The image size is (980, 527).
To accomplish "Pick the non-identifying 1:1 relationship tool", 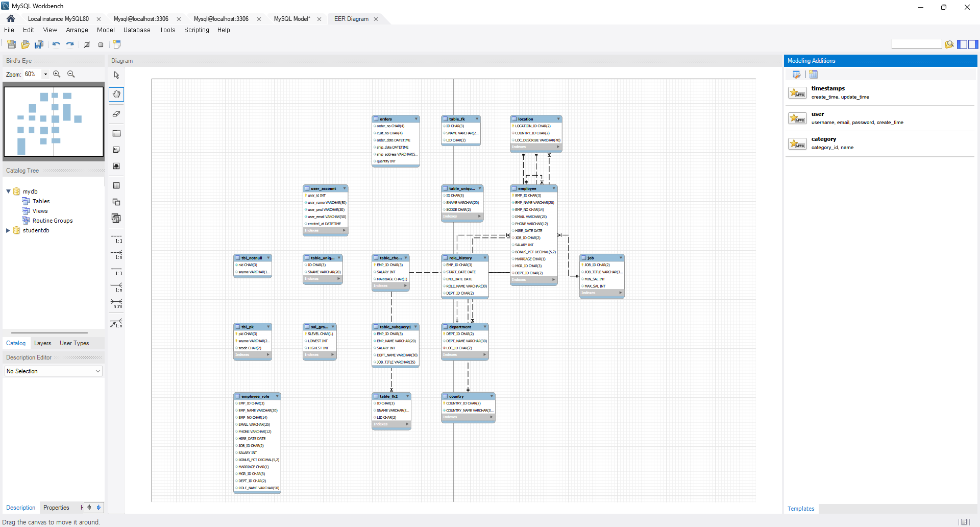I will click(x=116, y=238).
